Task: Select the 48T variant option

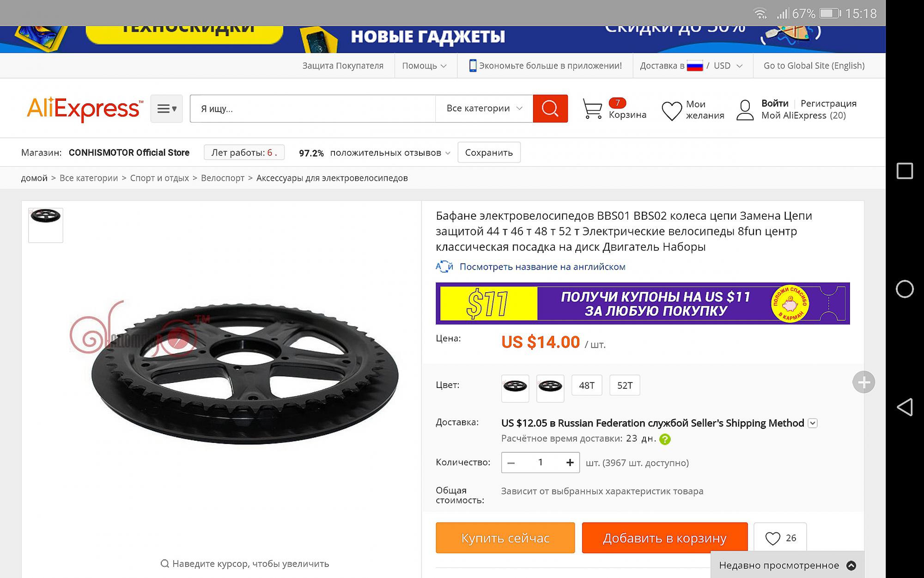Action: pos(587,385)
